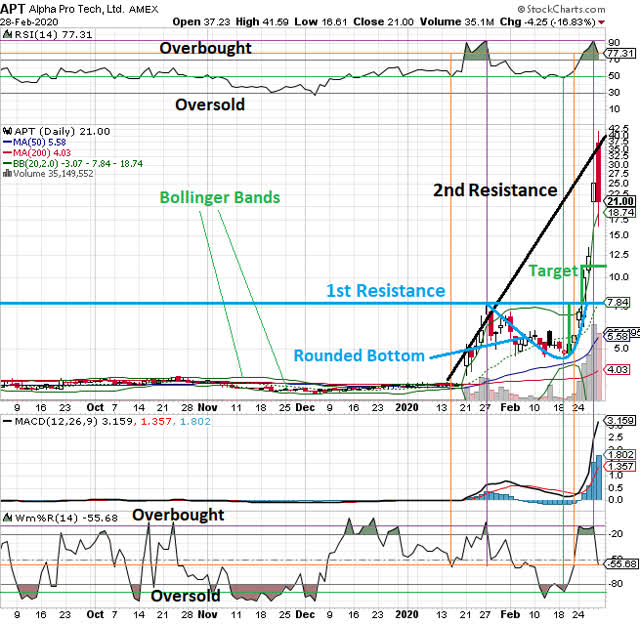640x624 pixels.
Task: Click the 21.00 last price axis tag
Action: (620, 201)
